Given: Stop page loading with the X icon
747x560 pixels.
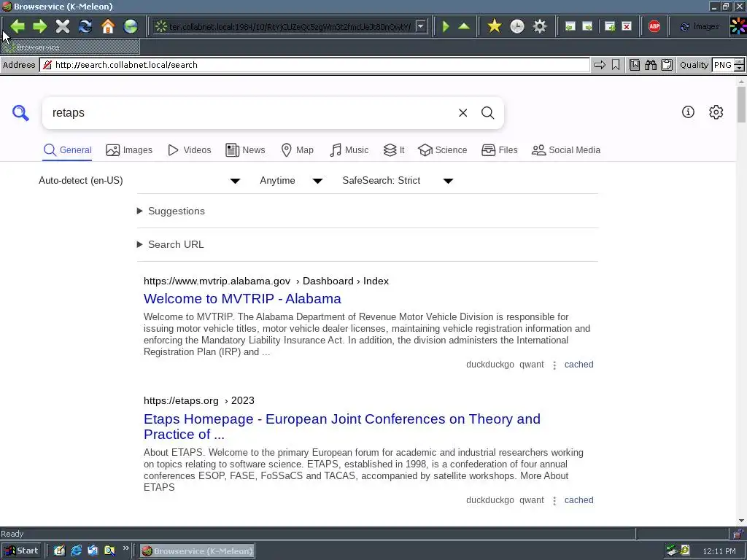Looking at the screenshot, I should click(63, 26).
